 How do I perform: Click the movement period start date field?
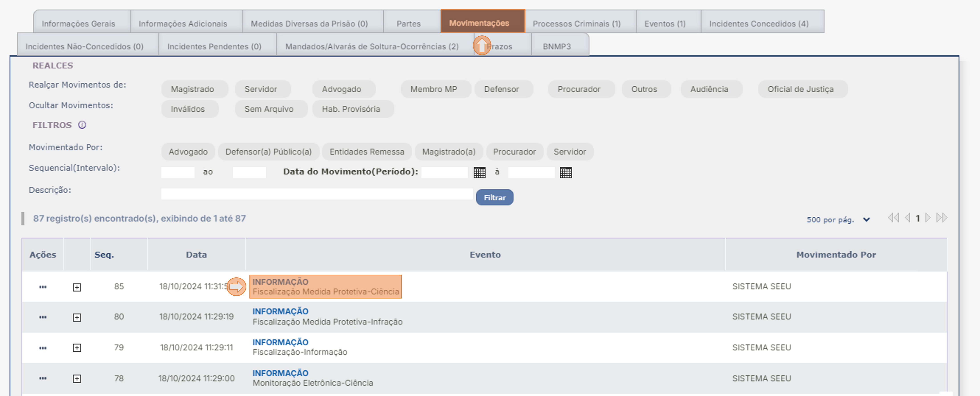445,173
